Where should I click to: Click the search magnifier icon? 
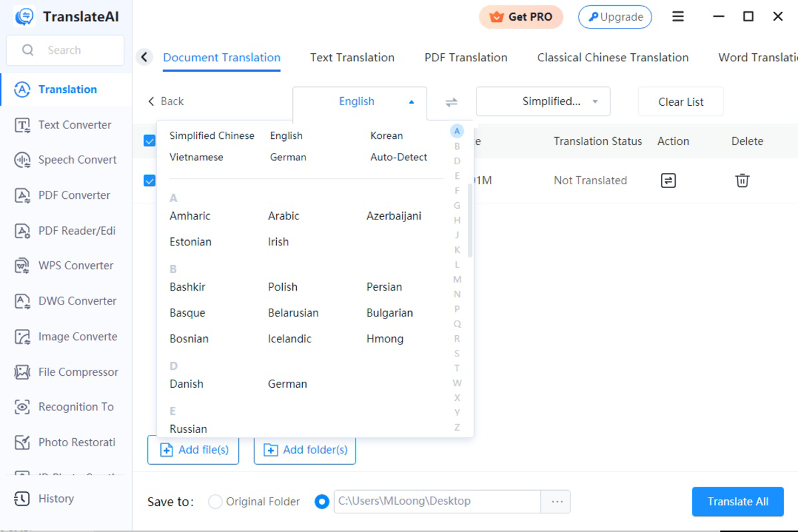[27, 50]
